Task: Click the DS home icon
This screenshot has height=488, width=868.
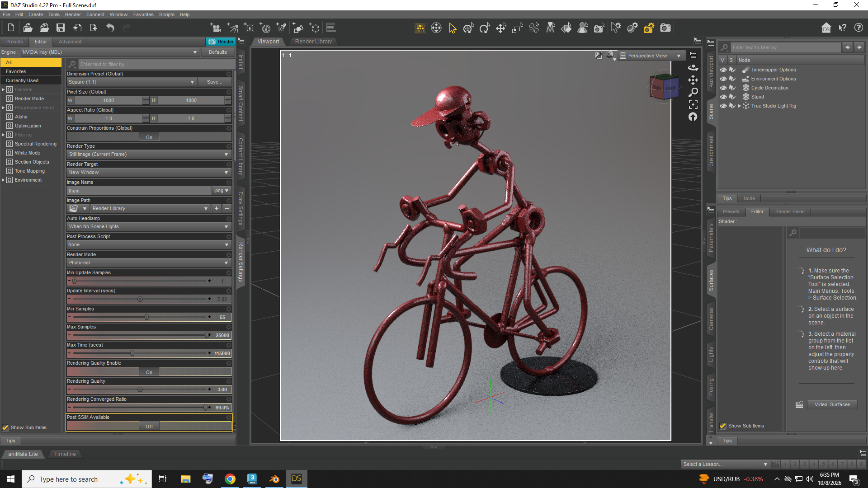Action: tap(826, 28)
